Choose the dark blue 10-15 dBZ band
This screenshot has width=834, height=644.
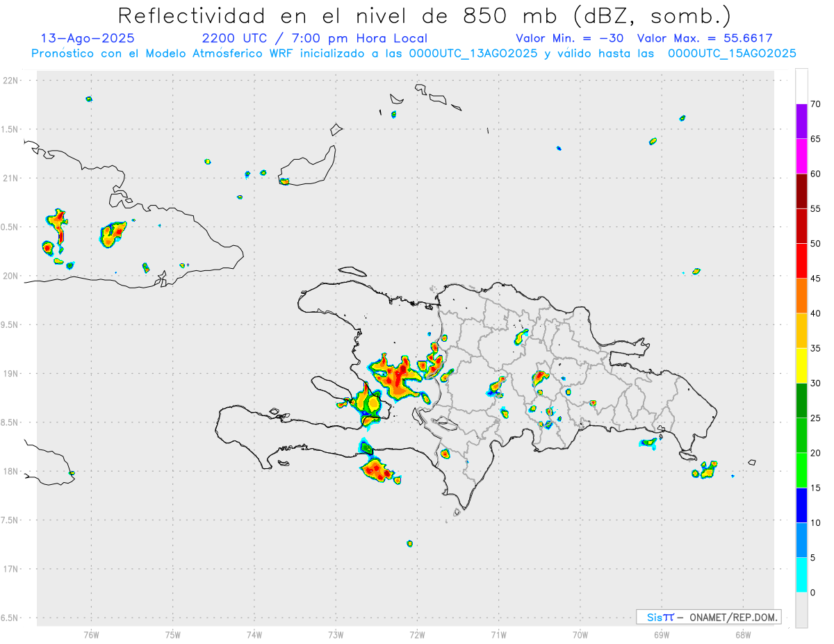pos(801,505)
